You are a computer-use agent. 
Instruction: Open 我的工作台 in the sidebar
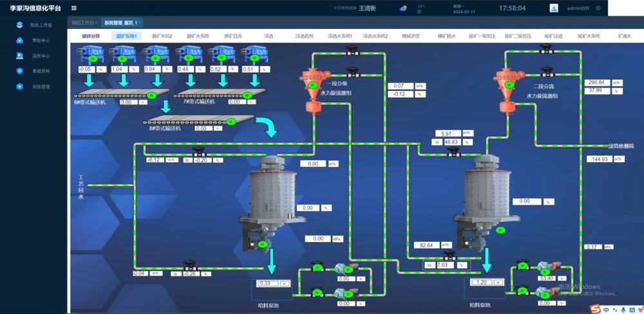pyautogui.click(x=41, y=25)
